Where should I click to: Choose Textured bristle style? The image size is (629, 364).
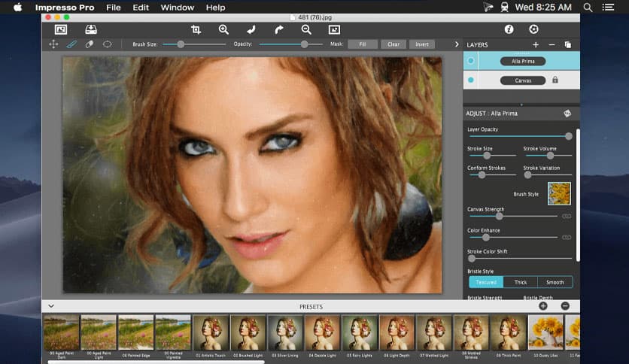point(486,282)
